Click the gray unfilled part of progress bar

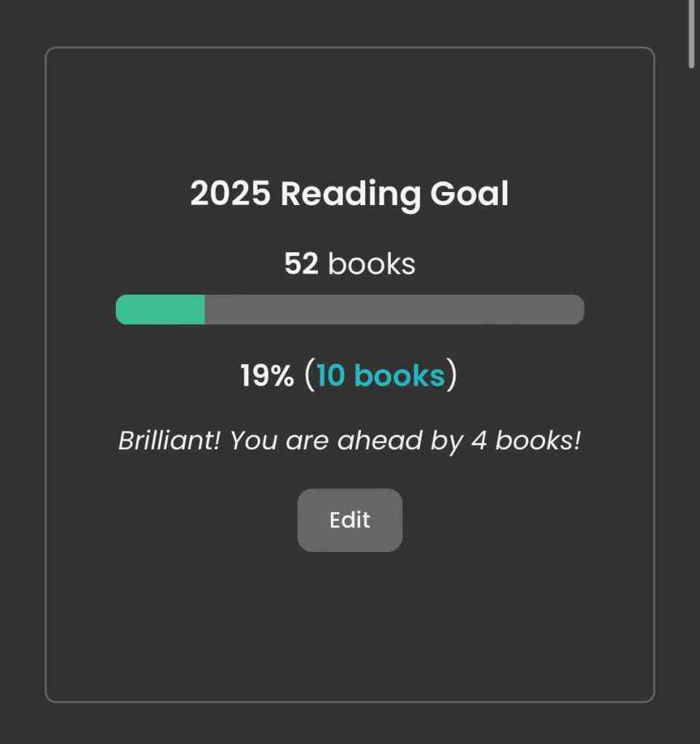point(393,310)
